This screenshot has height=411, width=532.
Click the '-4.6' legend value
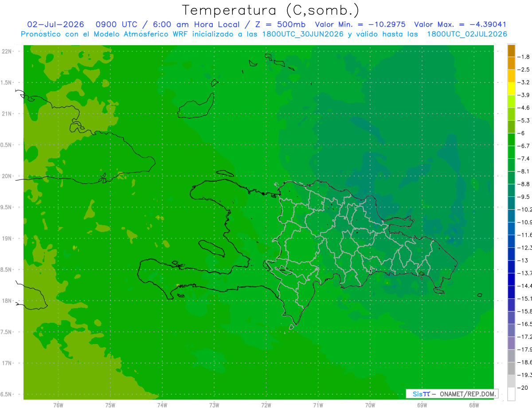click(x=524, y=108)
